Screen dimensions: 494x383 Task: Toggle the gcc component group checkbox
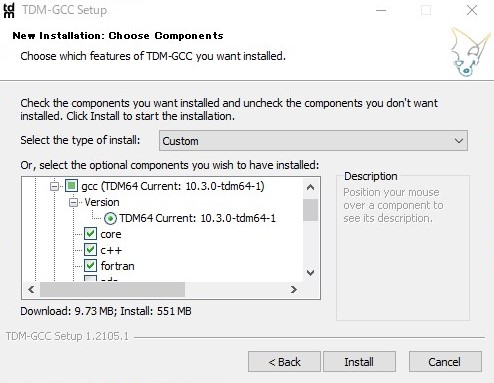tap(71, 186)
